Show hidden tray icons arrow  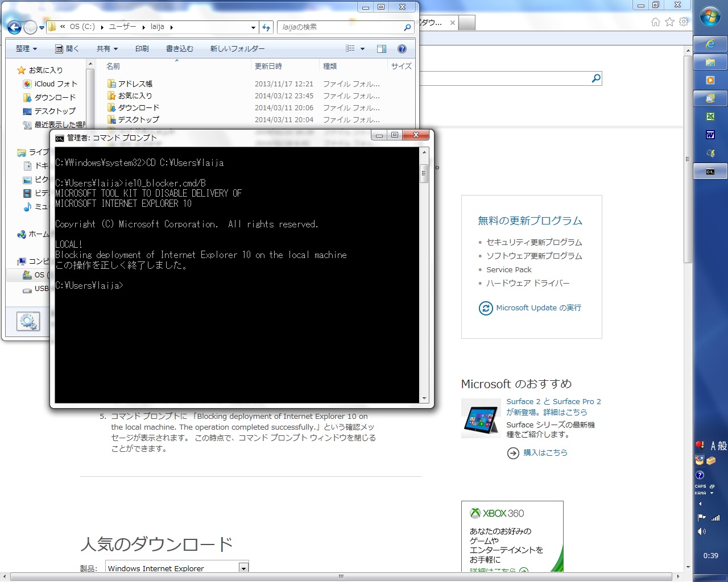700,504
